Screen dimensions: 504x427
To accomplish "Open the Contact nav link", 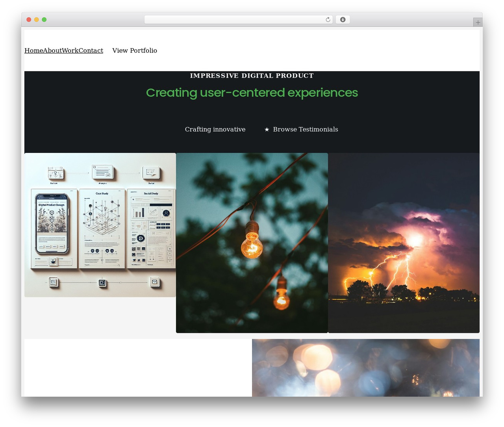I will coord(91,50).
